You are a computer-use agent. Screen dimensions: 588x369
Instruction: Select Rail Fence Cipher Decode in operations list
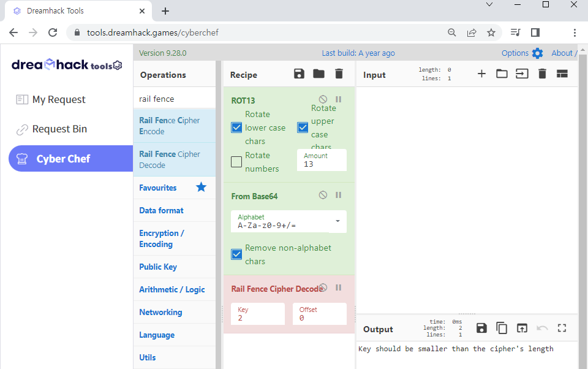click(x=175, y=159)
